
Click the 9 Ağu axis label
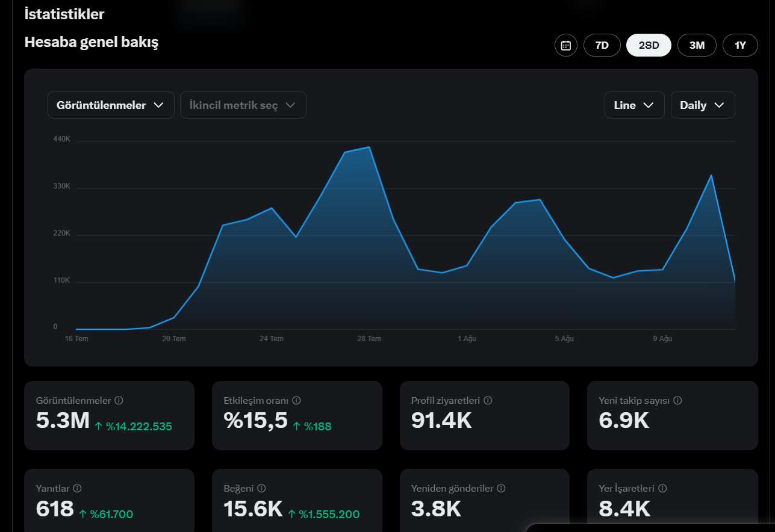coord(662,339)
